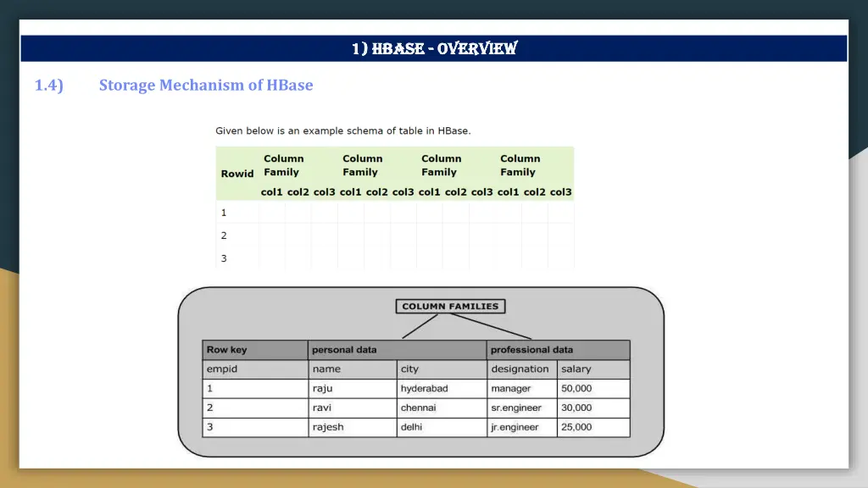Click the 'sr.engineer' designation cell
868x488 pixels.
[x=521, y=408]
